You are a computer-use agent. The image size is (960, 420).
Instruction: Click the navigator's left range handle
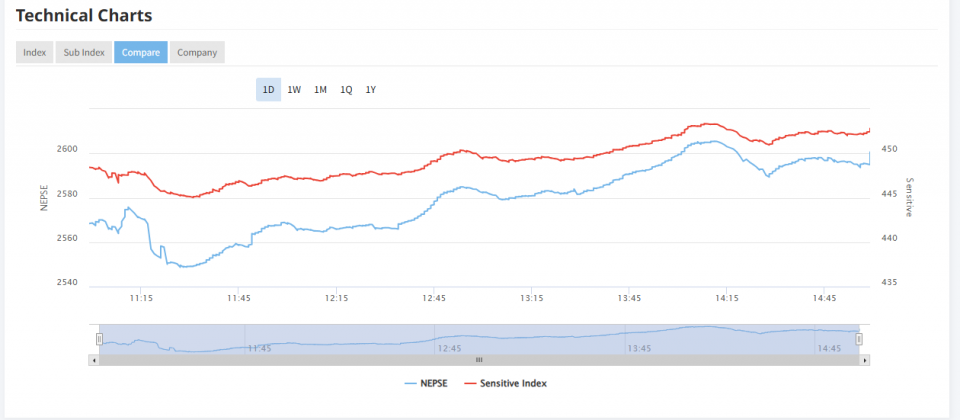tap(99, 339)
